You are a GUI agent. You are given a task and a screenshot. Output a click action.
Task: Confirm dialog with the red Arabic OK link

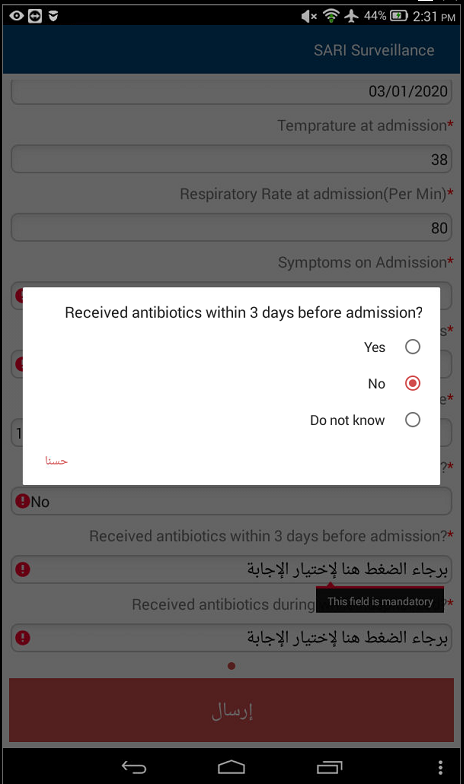click(56, 460)
